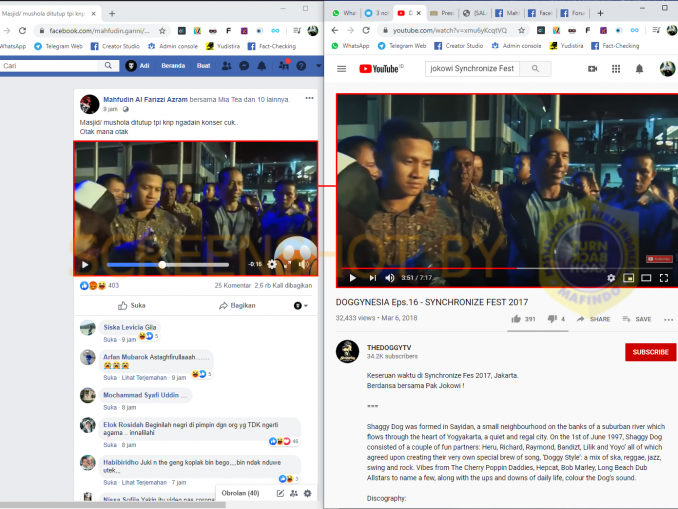678x509 pixels.
Task: Seek on YouTube red progress bar
Action: click(508, 268)
